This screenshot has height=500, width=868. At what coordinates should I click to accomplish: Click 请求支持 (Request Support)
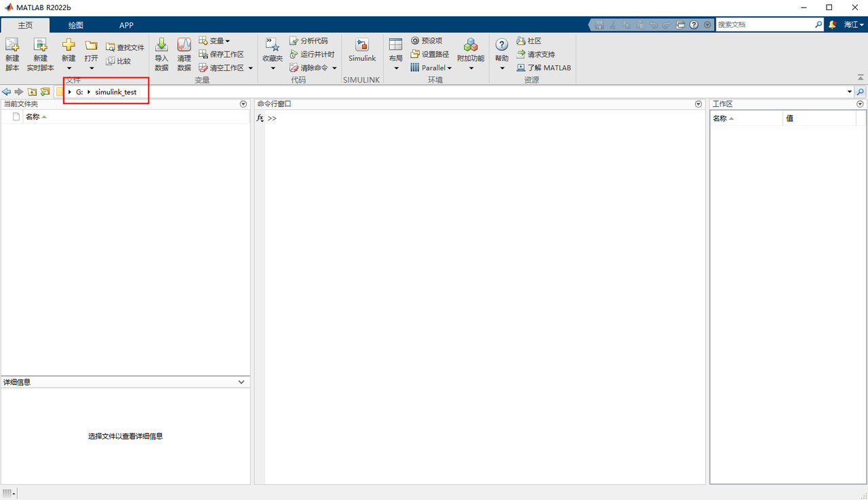coord(536,54)
